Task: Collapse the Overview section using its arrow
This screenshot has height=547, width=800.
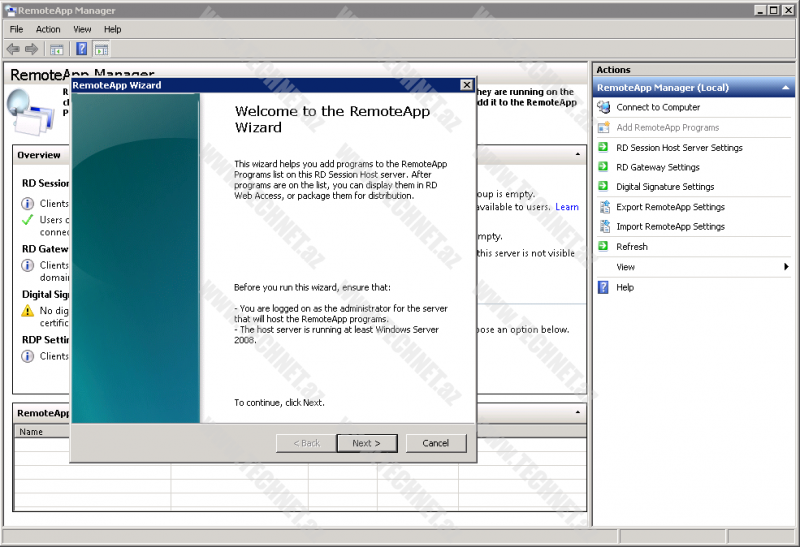Action: pos(578,155)
